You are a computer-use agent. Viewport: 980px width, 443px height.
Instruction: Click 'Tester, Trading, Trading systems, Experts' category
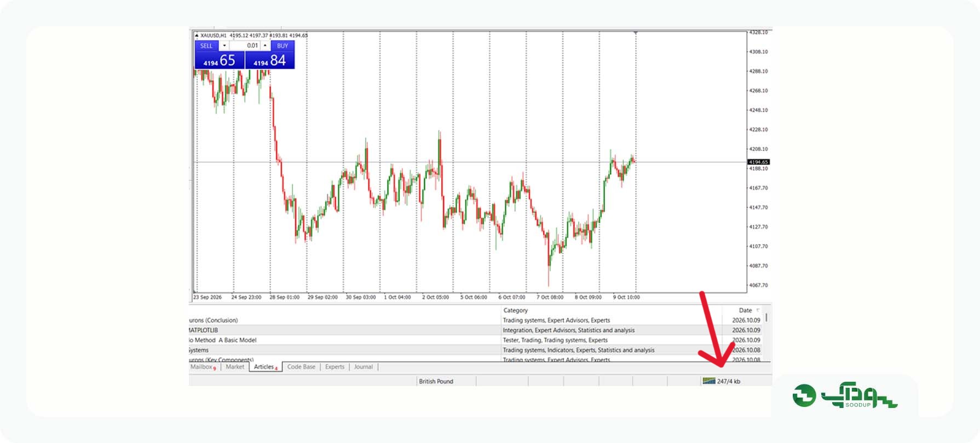(555, 340)
